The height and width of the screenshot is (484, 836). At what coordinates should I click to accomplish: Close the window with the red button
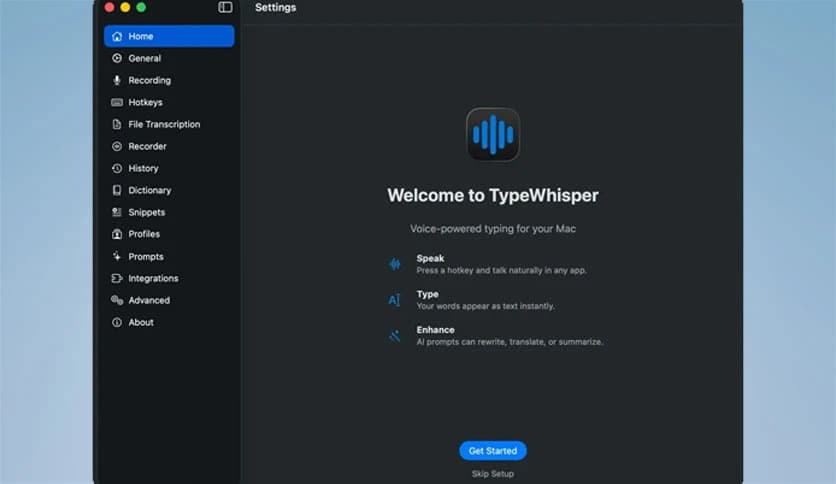[109, 7]
